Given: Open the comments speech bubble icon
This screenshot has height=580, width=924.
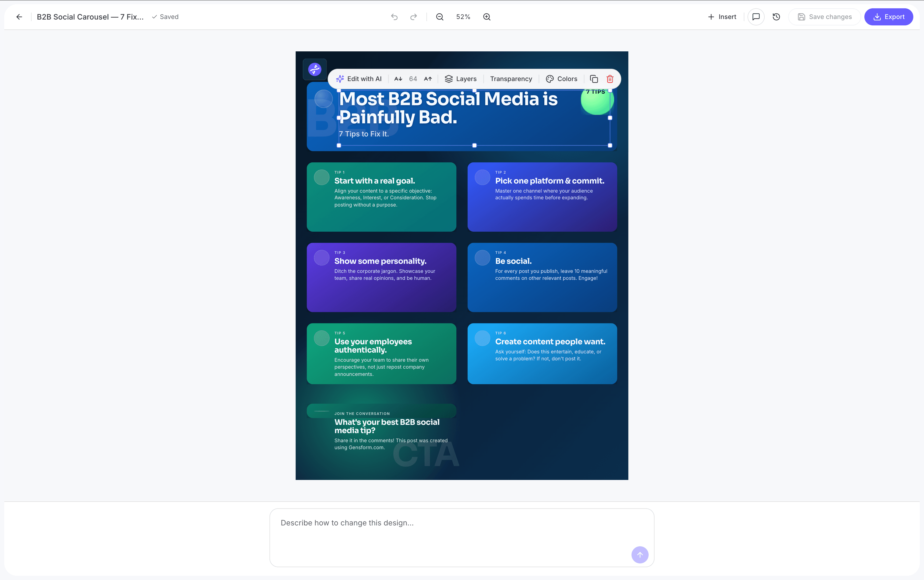Looking at the screenshot, I should tap(756, 17).
